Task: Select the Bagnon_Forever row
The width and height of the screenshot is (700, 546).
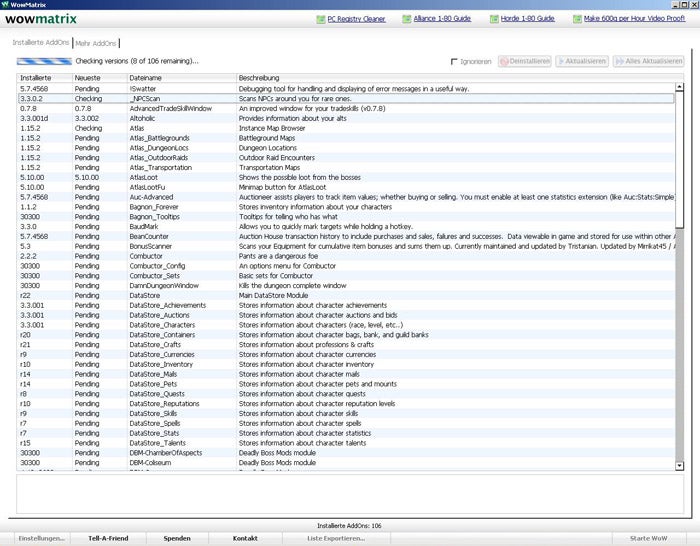Action: point(346,207)
